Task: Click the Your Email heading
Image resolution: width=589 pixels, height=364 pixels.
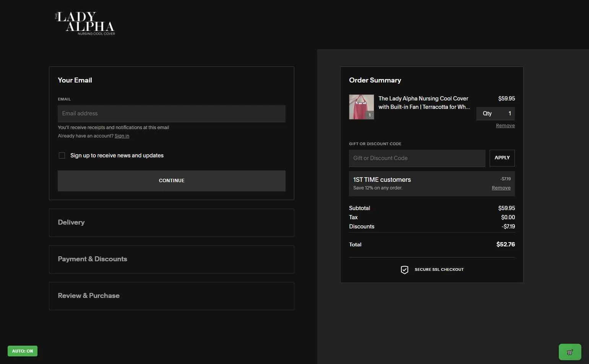Action: point(75,80)
